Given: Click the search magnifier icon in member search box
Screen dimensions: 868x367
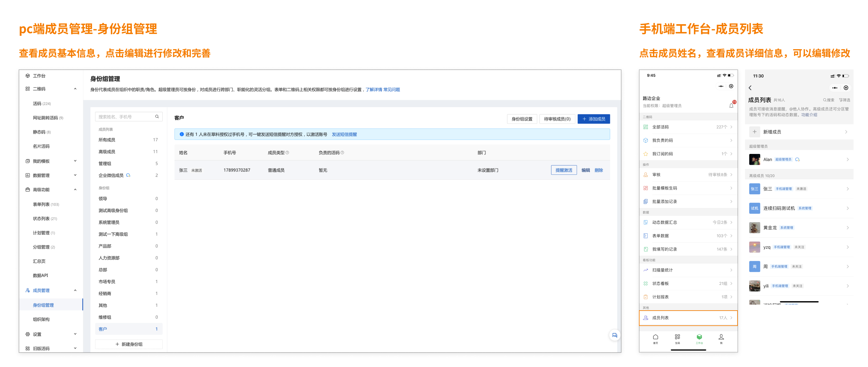Looking at the screenshot, I should pos(157,117).
